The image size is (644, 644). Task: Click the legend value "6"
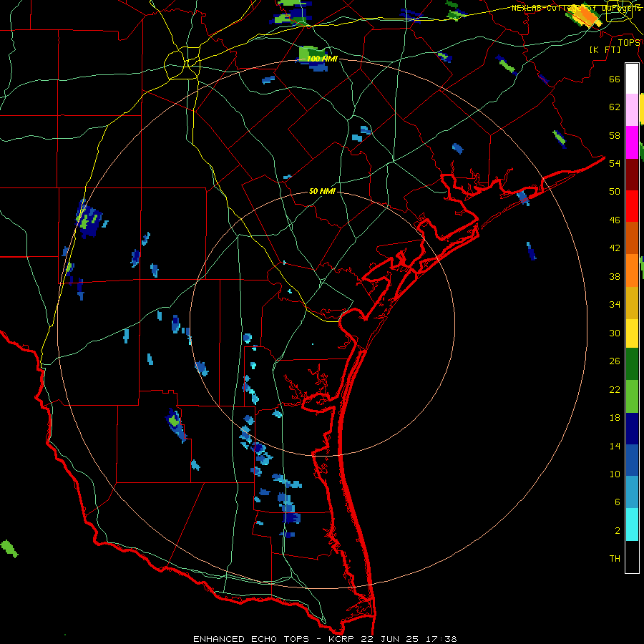(x=618, y=502)
